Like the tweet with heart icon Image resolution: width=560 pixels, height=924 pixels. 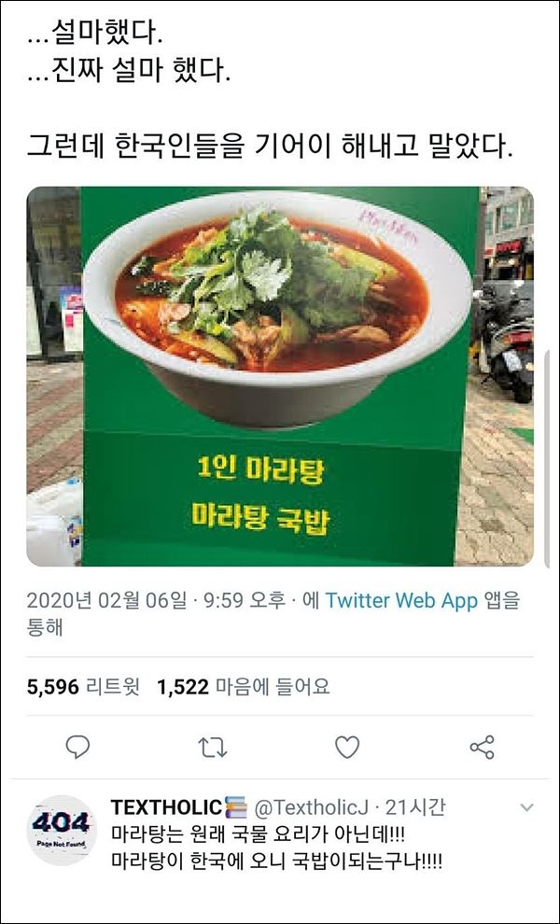point(347,748)
